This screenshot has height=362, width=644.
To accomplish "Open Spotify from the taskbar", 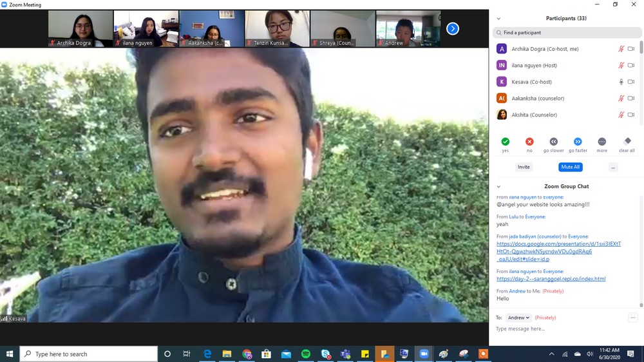I will (306, 354).
